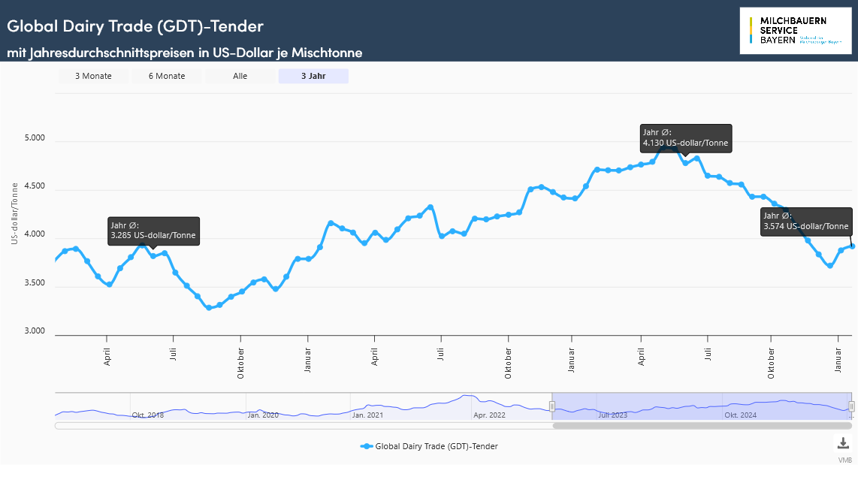
Task: Click the horizontal scrollbar thumb
Action: click(702, 426)
